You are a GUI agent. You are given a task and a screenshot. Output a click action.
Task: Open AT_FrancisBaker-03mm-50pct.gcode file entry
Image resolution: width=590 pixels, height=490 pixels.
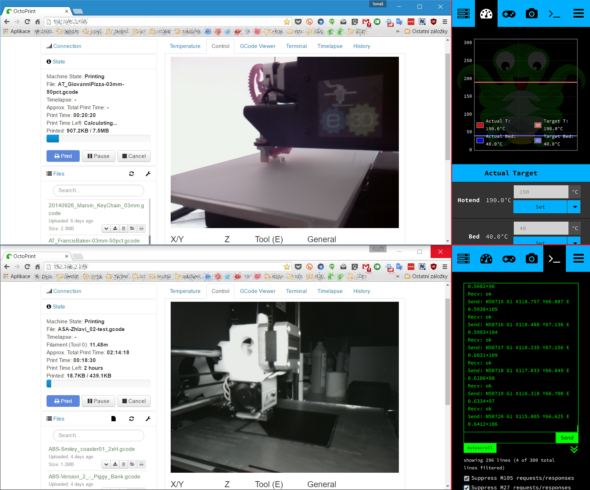click(94, 240)
